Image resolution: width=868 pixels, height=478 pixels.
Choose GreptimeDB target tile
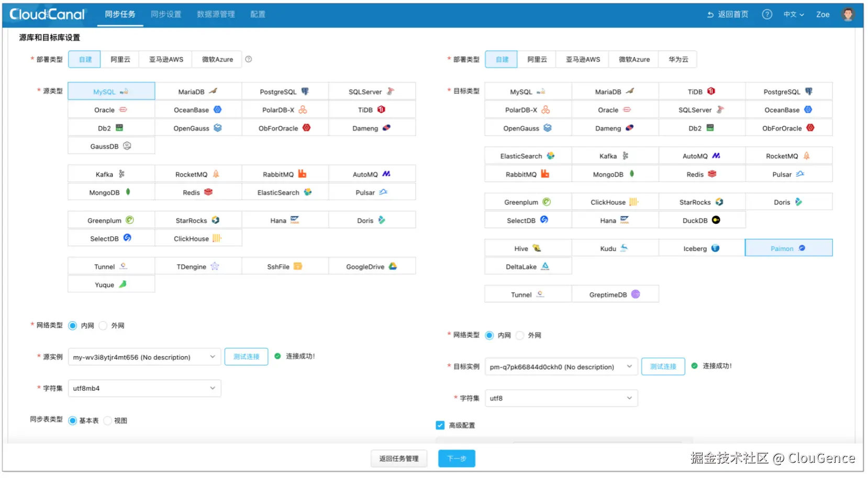615,294
